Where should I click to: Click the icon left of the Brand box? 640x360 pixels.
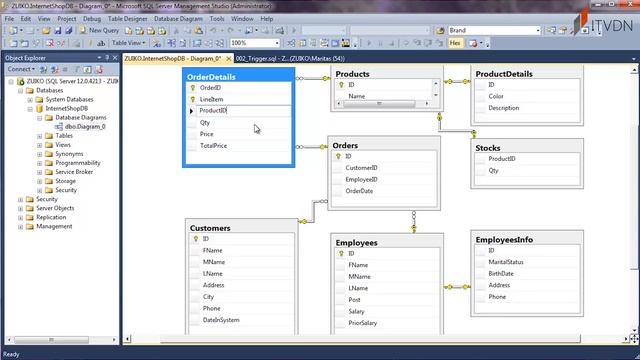tap(440, 31)
